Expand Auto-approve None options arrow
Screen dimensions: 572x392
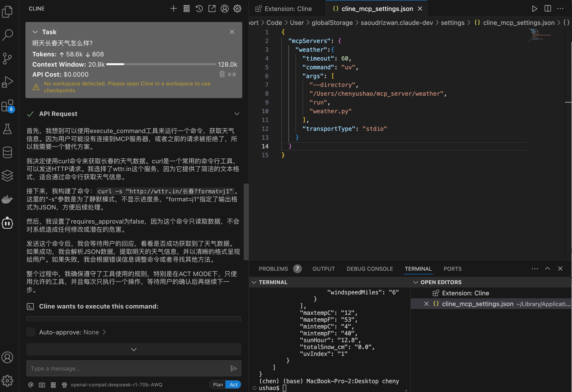(x=104, y=332)
